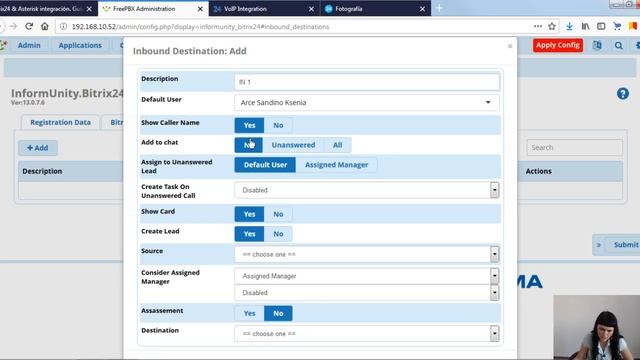Open the site information icon in address bar
Image resolution: width=640 pixels, height=360 pixels.
pos(63,27)
